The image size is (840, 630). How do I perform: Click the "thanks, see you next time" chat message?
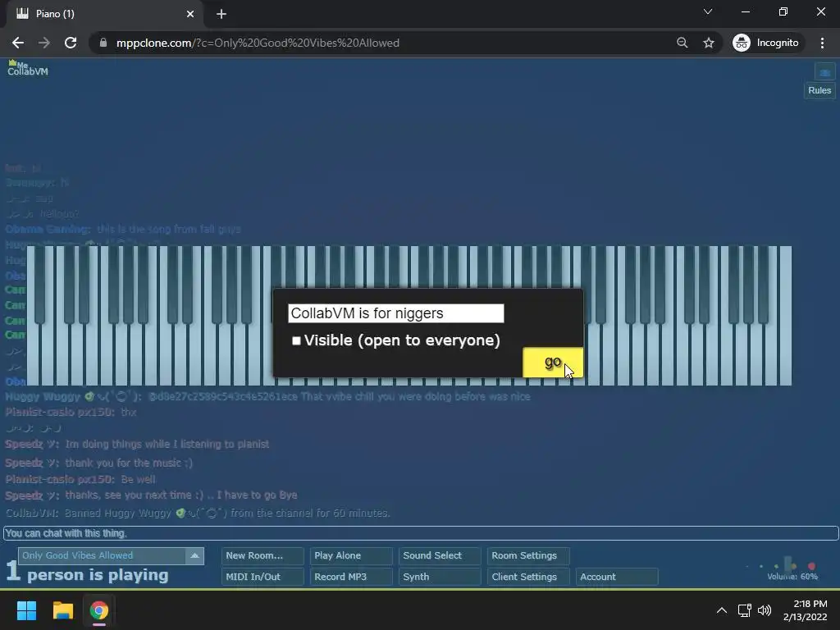tap(181, 495)
